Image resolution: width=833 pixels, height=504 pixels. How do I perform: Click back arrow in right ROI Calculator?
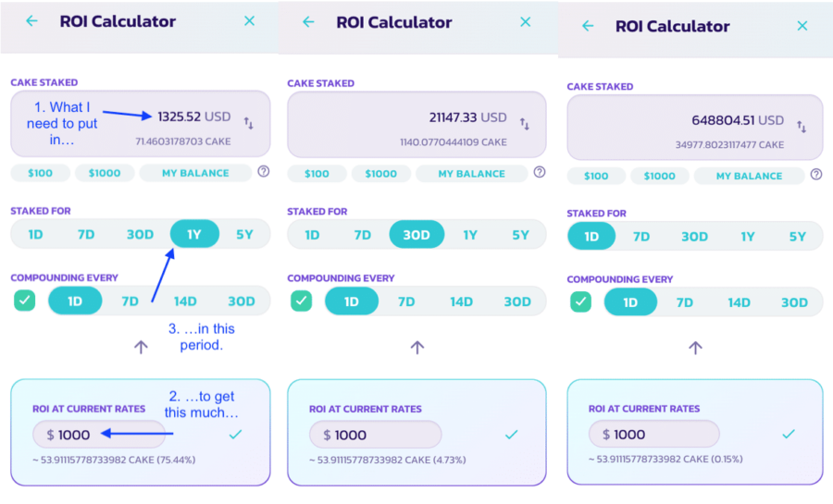coord(588,26)
